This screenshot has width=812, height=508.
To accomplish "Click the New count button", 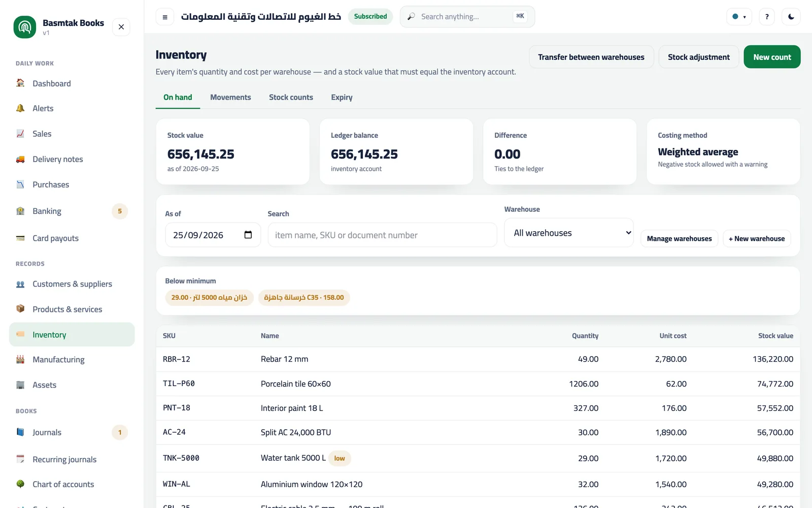I will [772, 57].
